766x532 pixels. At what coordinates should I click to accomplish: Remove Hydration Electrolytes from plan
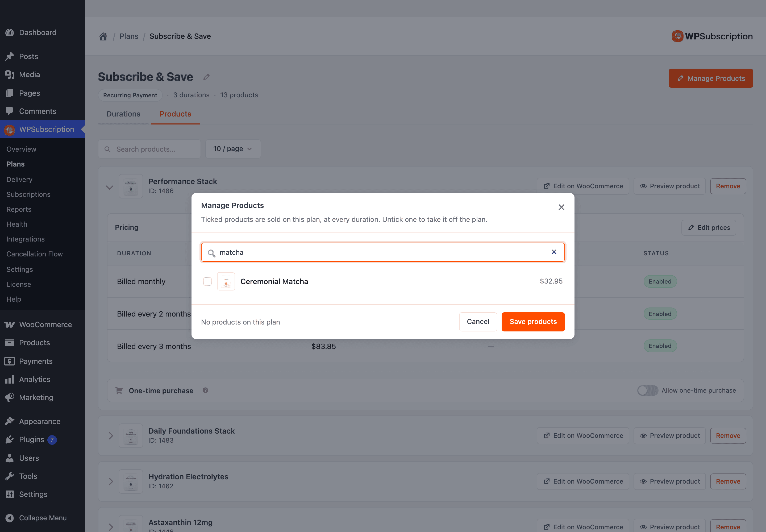[x=728, y=481]
